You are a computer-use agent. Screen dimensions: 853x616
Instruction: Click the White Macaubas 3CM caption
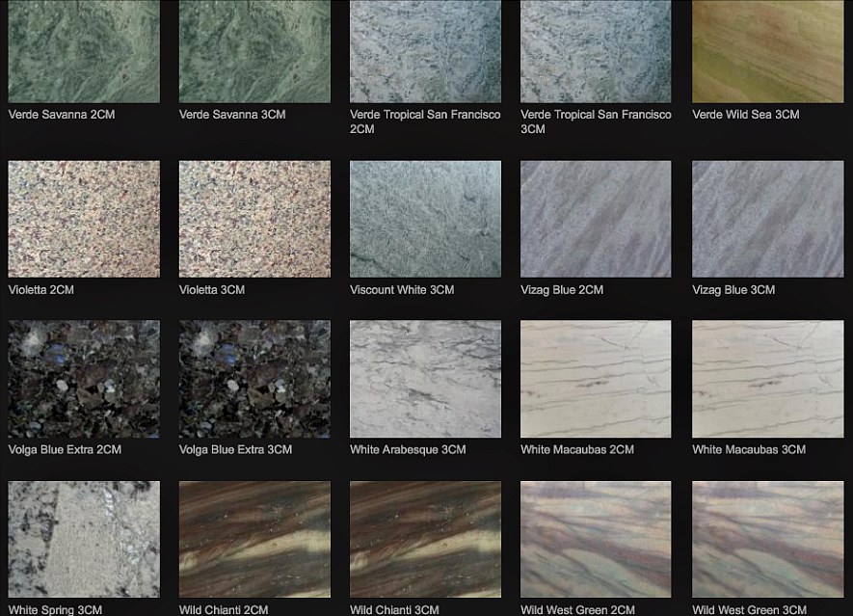click(x=749, y=450)
